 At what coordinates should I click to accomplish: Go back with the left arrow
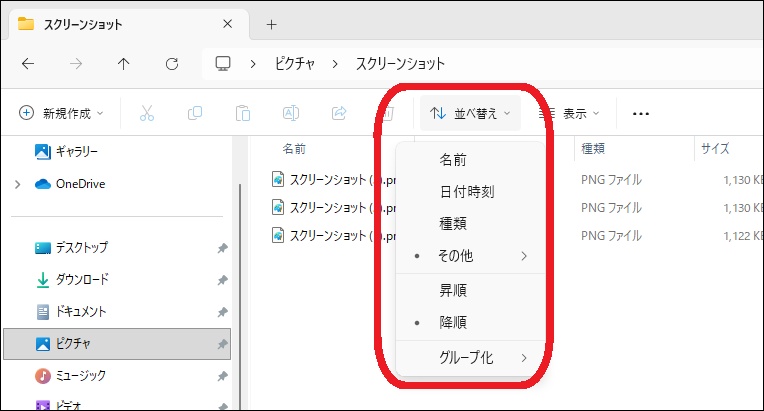pyautogui.click(x=28, y=64)
